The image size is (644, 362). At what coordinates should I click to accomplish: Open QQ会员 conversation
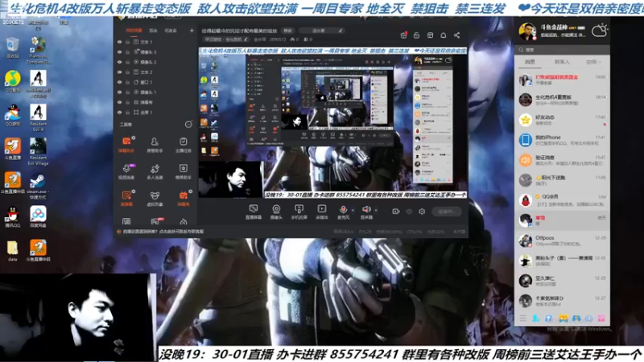pyautogui.click(x=562, y=200)
